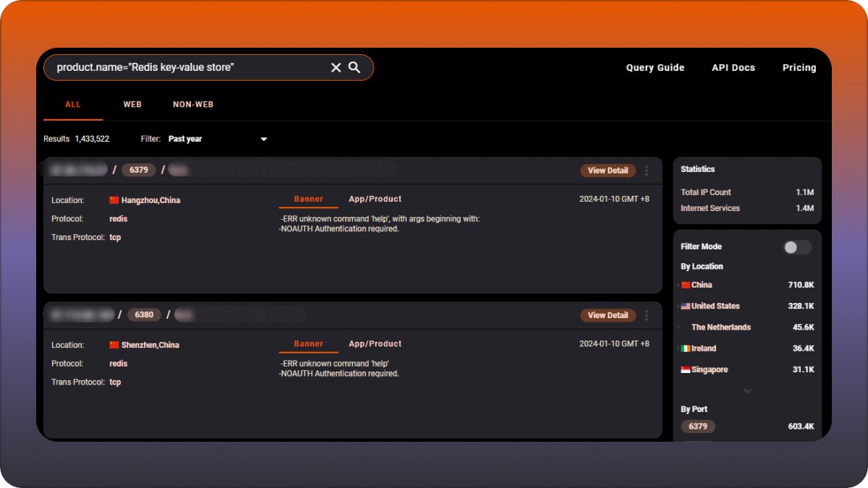Click the 6380 port badge in second result
Viewport: 868px width, 488px height.
145,314
